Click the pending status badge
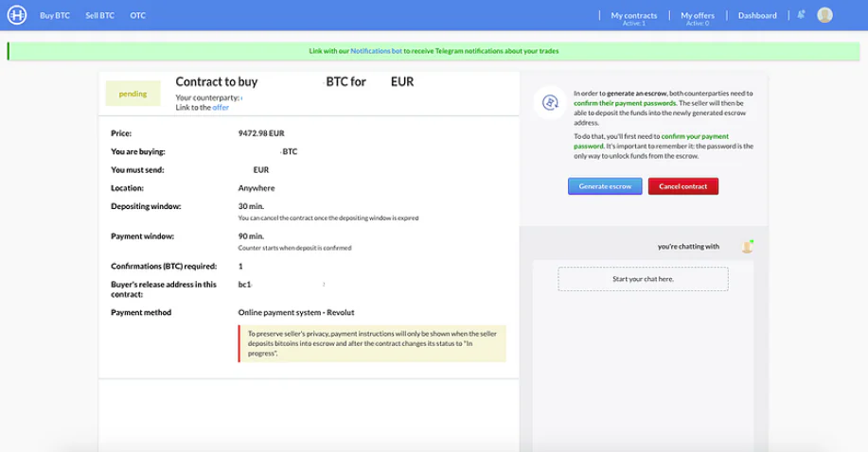The image size is (868, 452). [133, 94]
